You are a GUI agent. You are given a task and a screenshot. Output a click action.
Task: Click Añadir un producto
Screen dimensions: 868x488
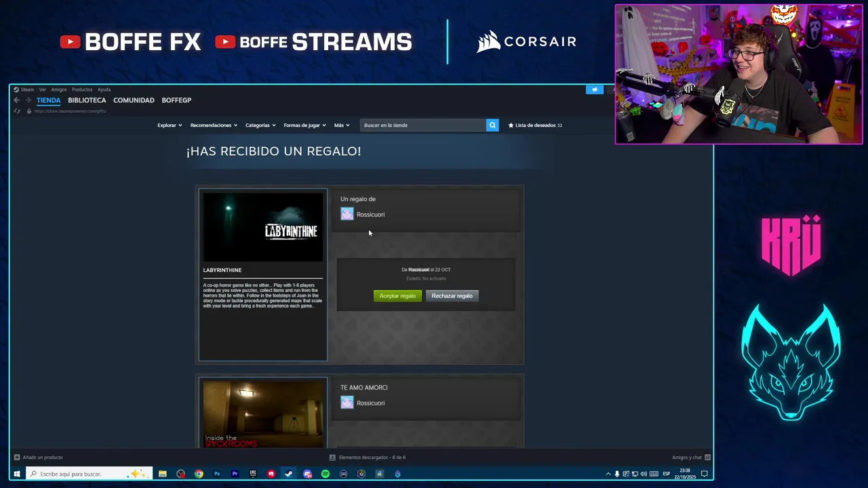(x=39, y=457)
